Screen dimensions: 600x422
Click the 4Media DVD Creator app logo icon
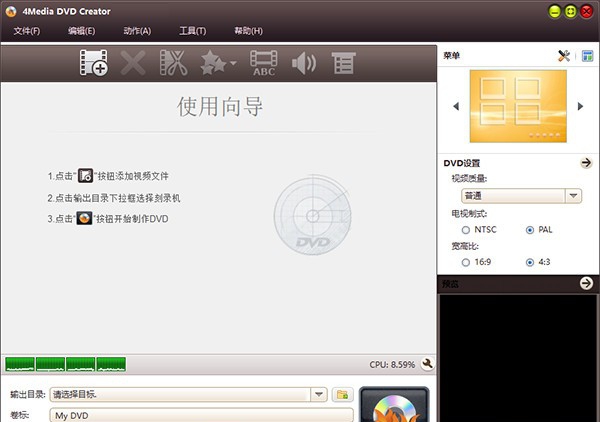click(x=11, y=11)
